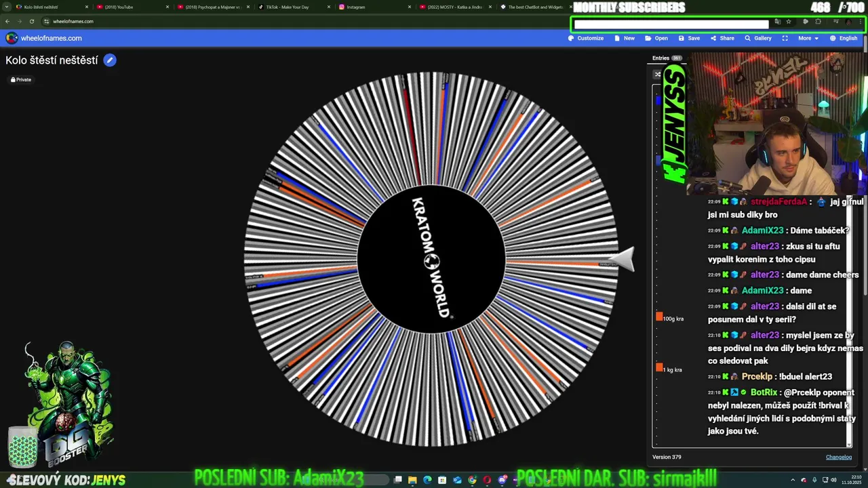
Task: Share the wheel
Action: click(x=722, y=38)
